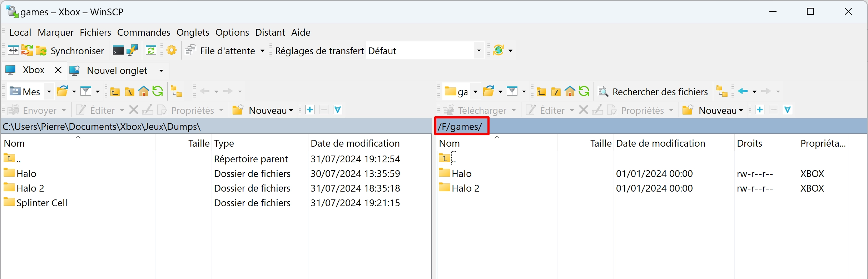Go to local home directory icon

click(x=144, y=92)
